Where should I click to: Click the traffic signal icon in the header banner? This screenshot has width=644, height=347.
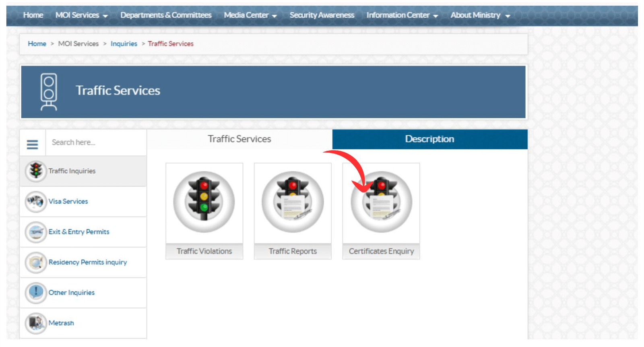pos(49,92)
